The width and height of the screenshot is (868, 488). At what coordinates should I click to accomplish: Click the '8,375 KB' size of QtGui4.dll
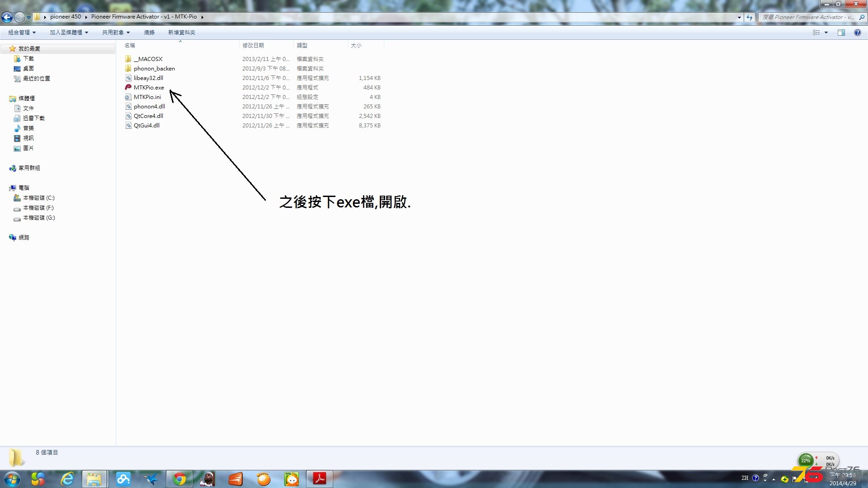[x=370, y=126]
